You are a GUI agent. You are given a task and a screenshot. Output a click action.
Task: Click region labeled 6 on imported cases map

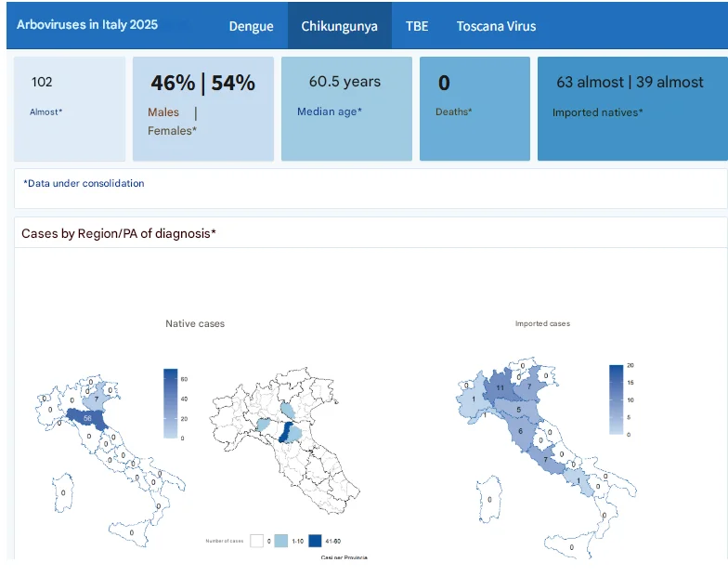pyautogui.click(x=520, y=431)
